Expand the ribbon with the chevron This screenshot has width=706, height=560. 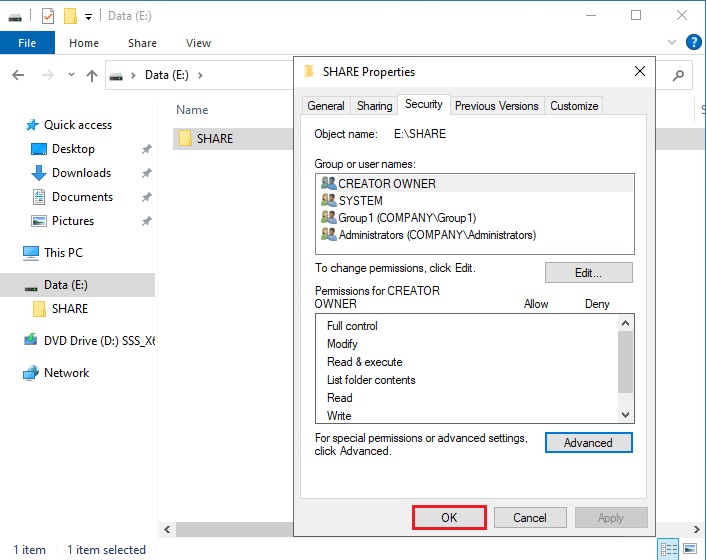pyautogui.click(x=672, y=43)
